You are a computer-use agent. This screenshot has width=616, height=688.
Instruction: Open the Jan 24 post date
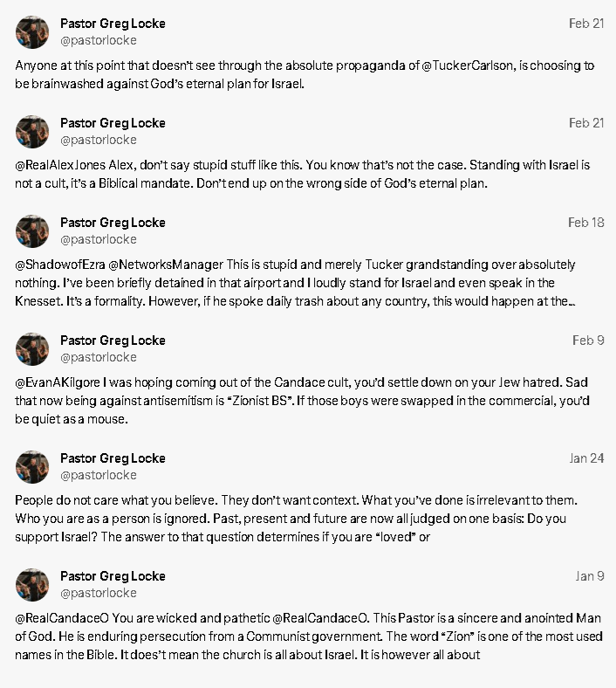[586, 458]
